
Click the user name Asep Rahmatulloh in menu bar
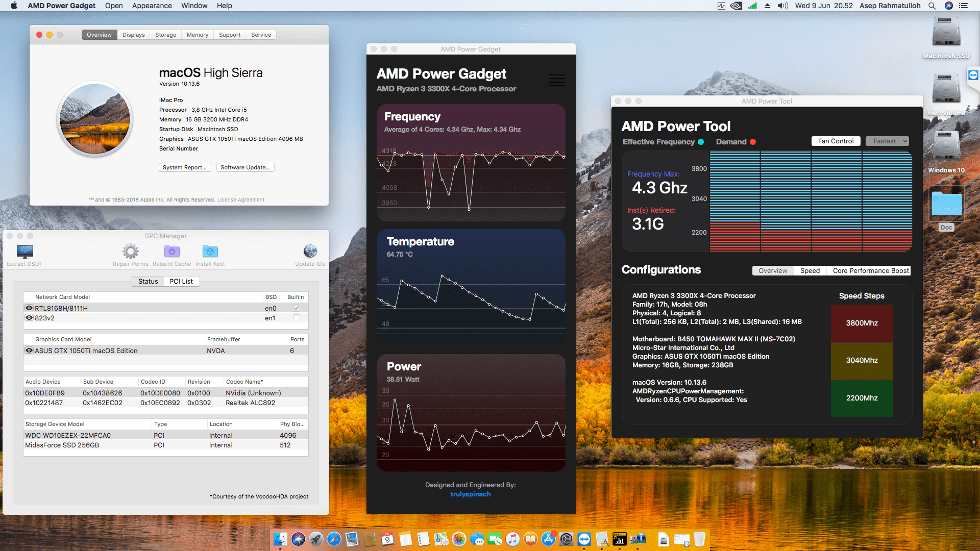click(x=890, y=6)
